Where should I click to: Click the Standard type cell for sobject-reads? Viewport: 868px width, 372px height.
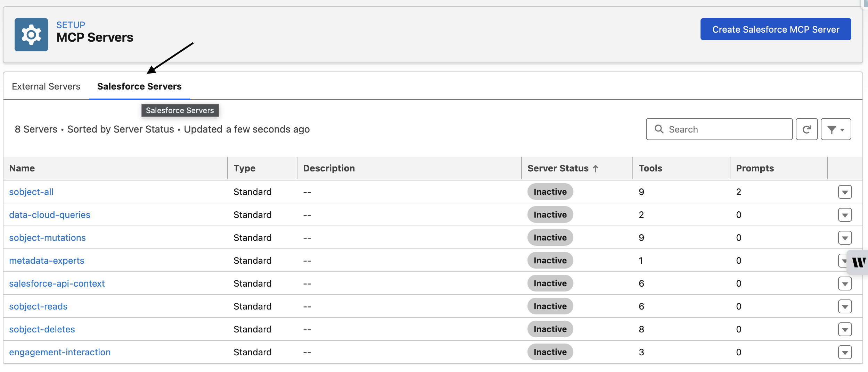[252, 306]
